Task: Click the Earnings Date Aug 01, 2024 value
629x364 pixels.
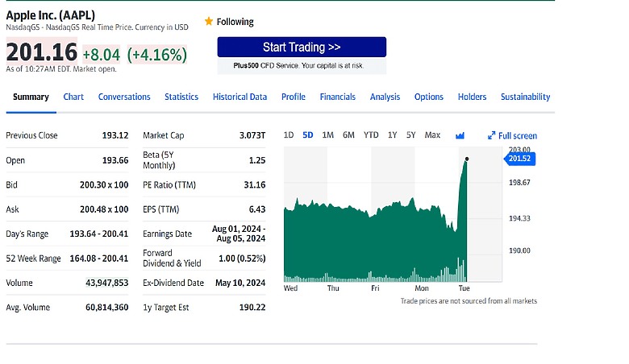Action: point(239,234)
